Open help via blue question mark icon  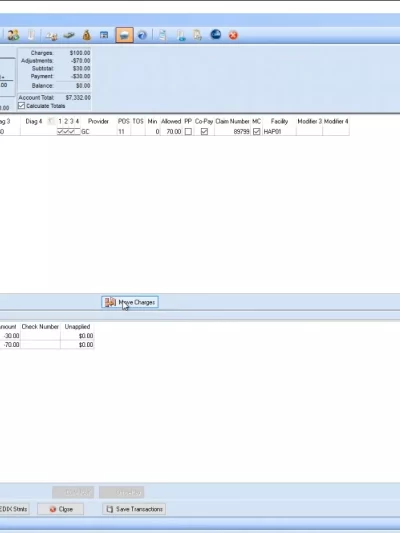coord(142,35)
